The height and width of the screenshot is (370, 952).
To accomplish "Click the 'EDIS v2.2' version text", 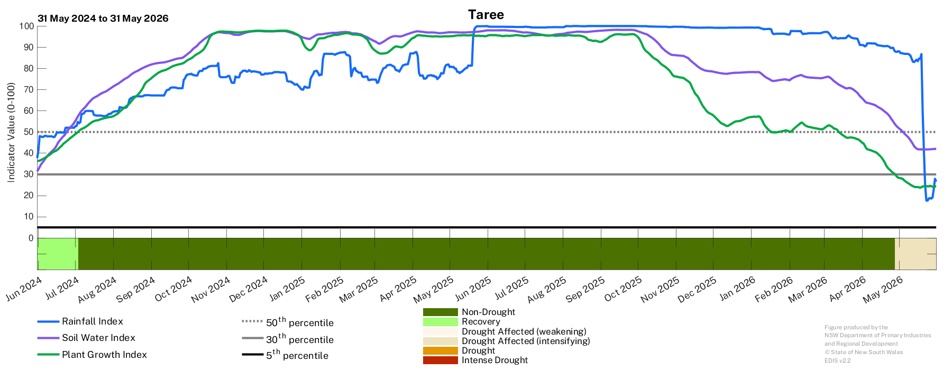I will coord(838,361).
